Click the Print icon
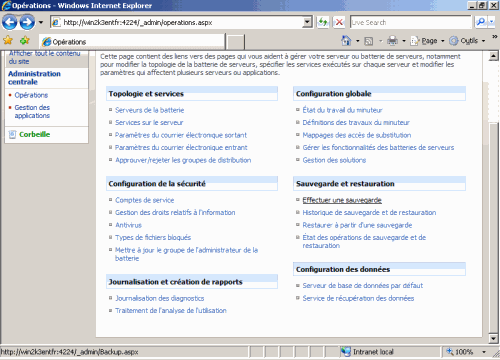 [392, 41]
